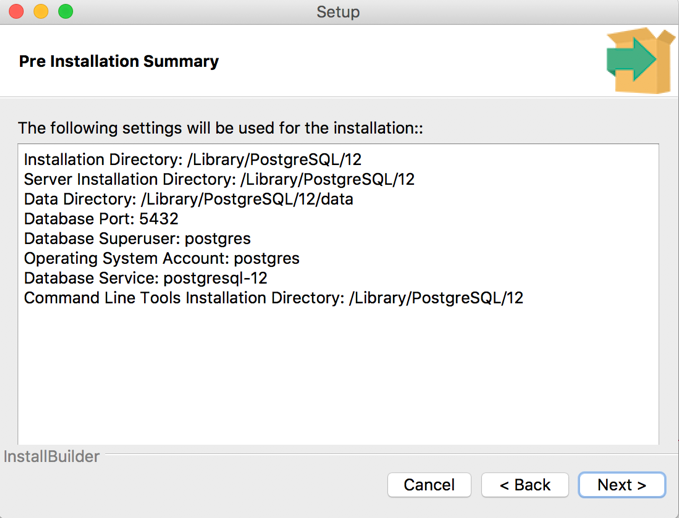The width and height of the screenshot is (679, 518).
Task: Select the Database Service postgresql-12 line
Action: (145, 278)
